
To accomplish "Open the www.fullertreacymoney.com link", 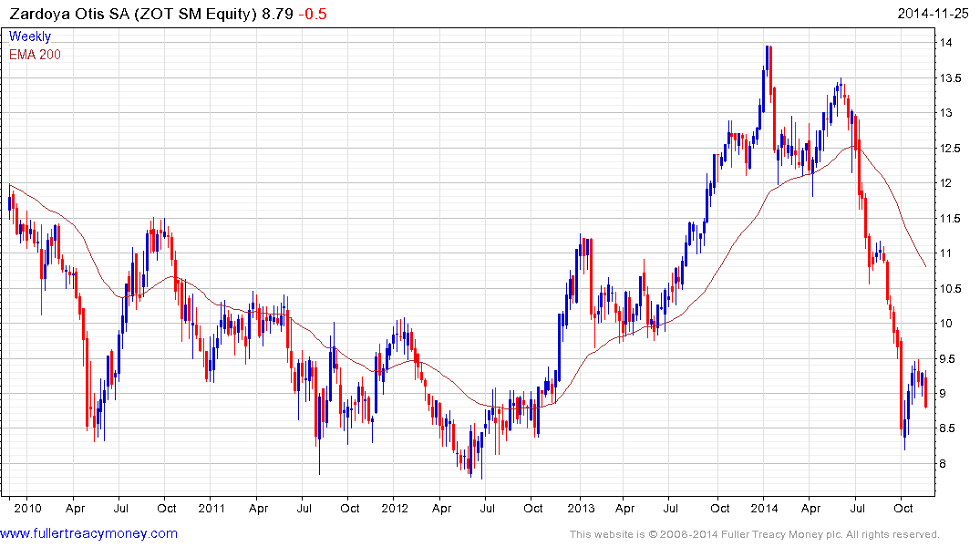I will (x=88, y=533).
